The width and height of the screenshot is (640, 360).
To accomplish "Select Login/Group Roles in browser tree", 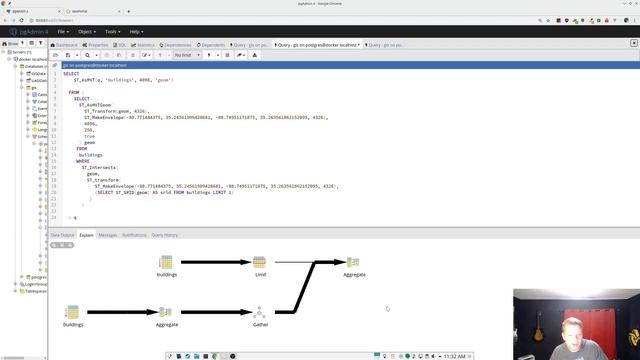I will [36, 284].
